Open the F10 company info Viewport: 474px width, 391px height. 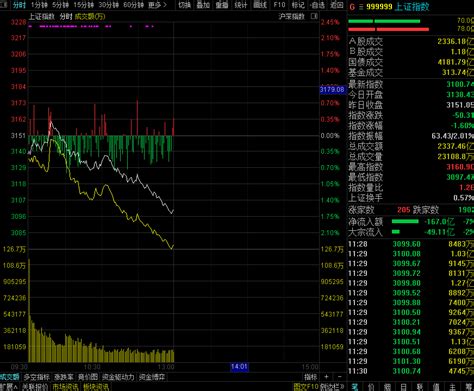[279, 5]
